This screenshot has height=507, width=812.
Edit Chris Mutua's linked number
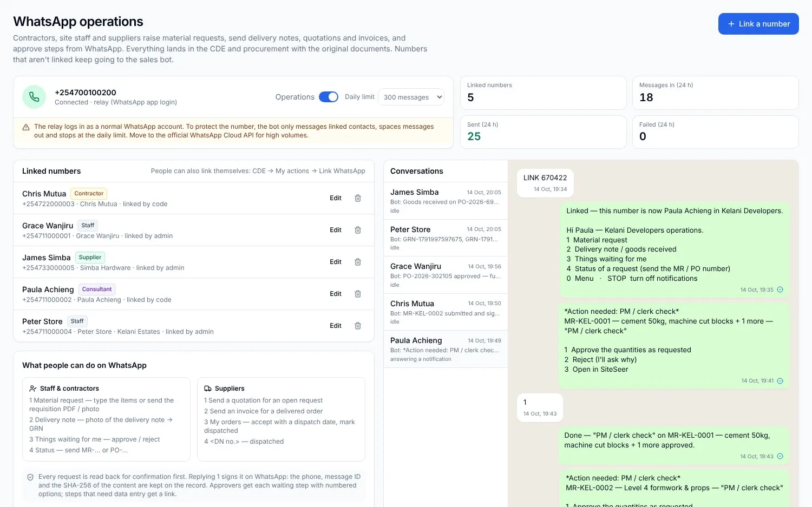(336, 198)
